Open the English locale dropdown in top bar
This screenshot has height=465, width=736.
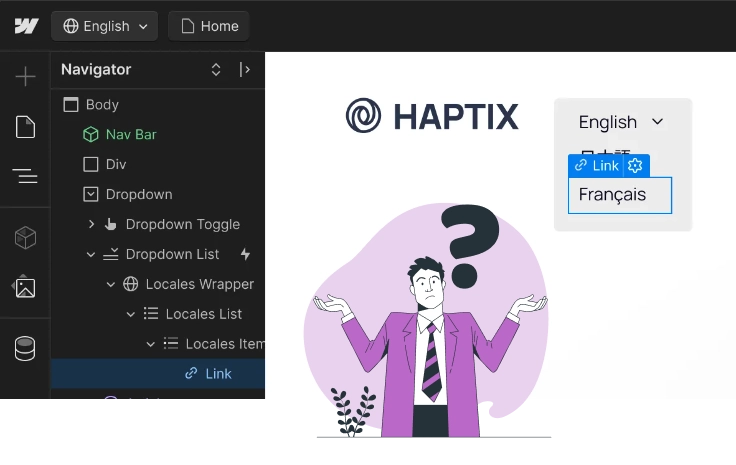(105, 26)
